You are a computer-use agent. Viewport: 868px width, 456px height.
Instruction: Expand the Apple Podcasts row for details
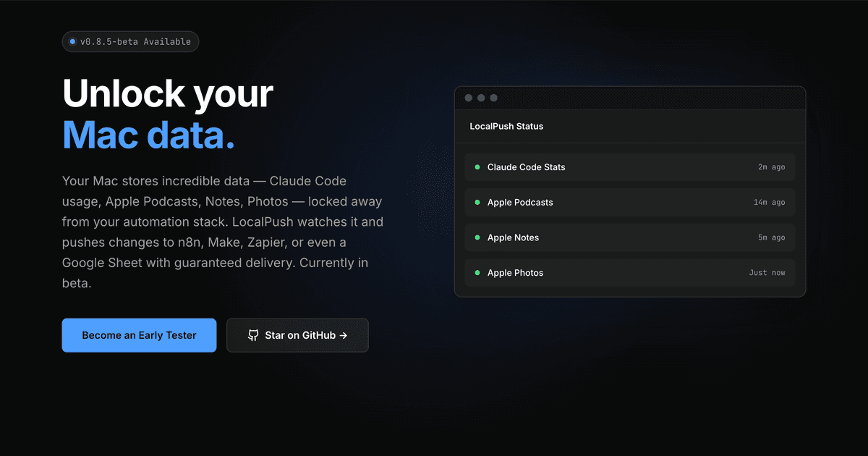pos(629,202)
